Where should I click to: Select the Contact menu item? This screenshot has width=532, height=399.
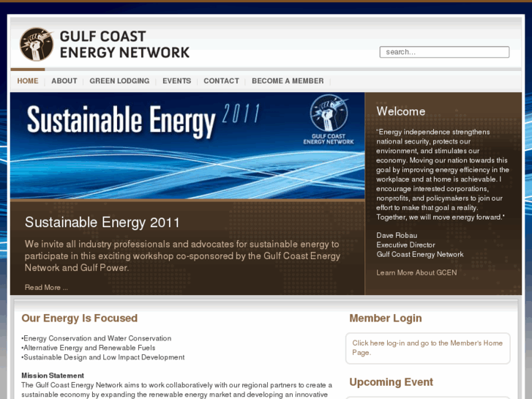point(221,81)
